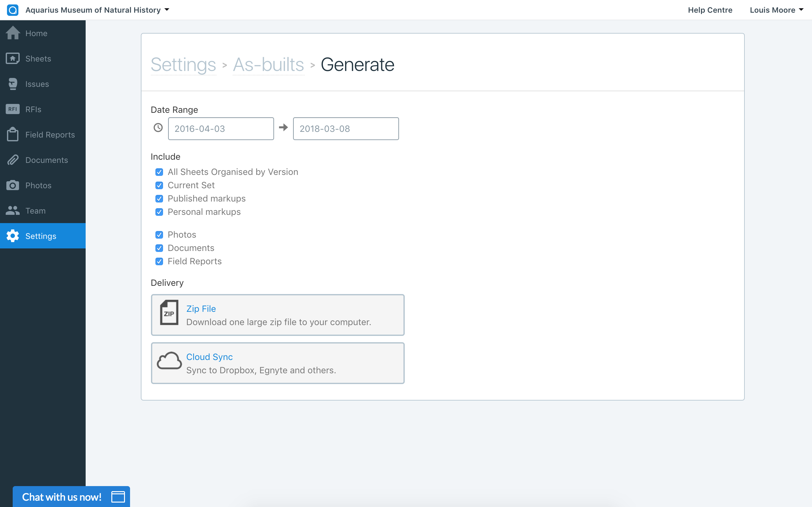
Task: Click the start date field 2016-04-03
Action: pos(221,129)
